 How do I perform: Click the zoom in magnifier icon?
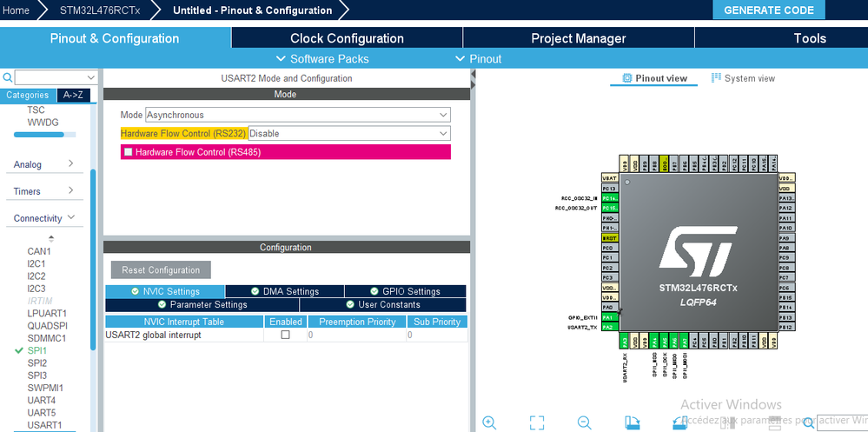pos(489,422)
